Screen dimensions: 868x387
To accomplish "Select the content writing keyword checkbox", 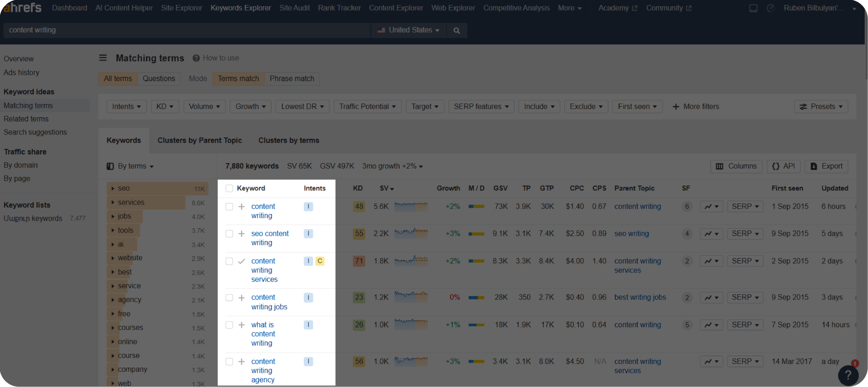I will pos(229,206).
